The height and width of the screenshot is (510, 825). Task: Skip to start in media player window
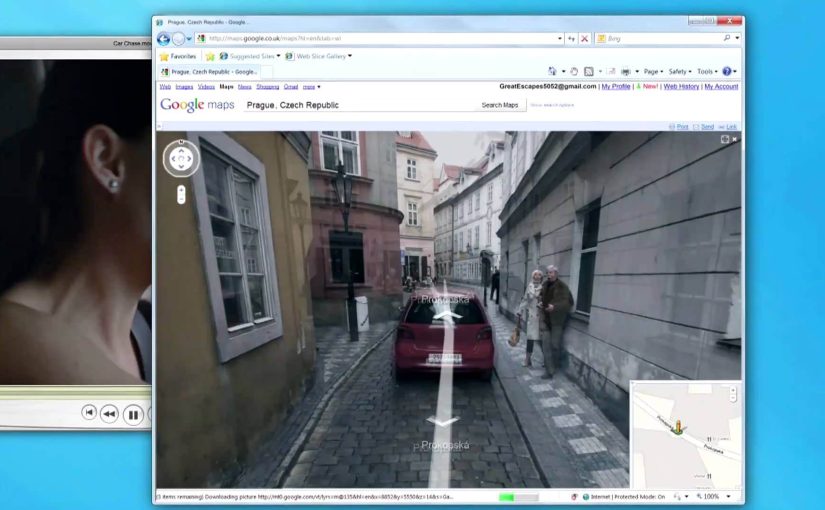tap(89, 413)
